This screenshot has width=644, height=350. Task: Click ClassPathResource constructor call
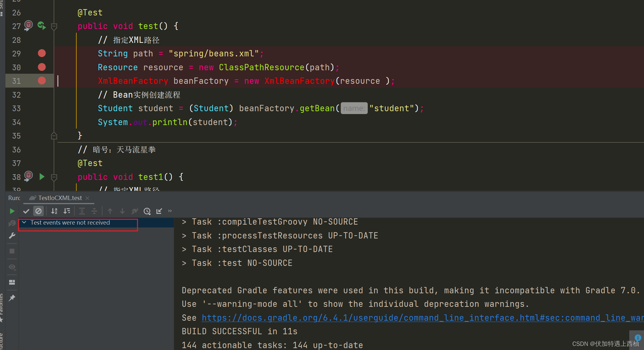[x=261, y=67]
